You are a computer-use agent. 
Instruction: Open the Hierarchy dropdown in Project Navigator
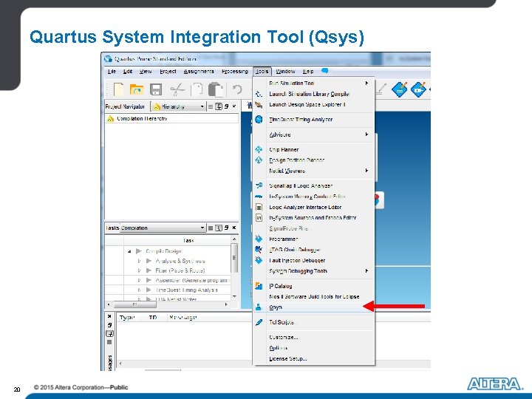(179, 106)
